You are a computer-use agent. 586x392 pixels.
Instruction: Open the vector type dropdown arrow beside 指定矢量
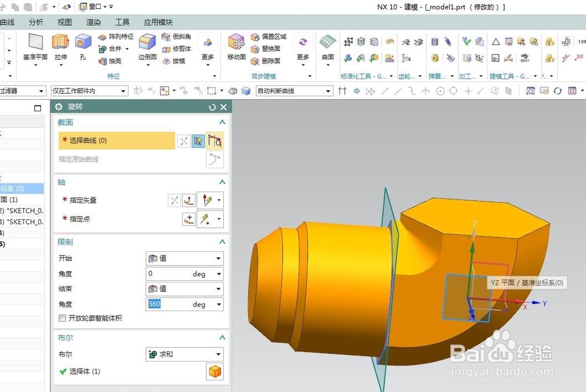tap(219, 200)
